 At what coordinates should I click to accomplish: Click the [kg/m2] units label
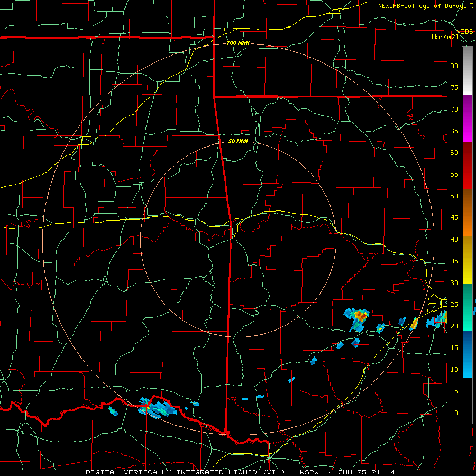[445, 37]
